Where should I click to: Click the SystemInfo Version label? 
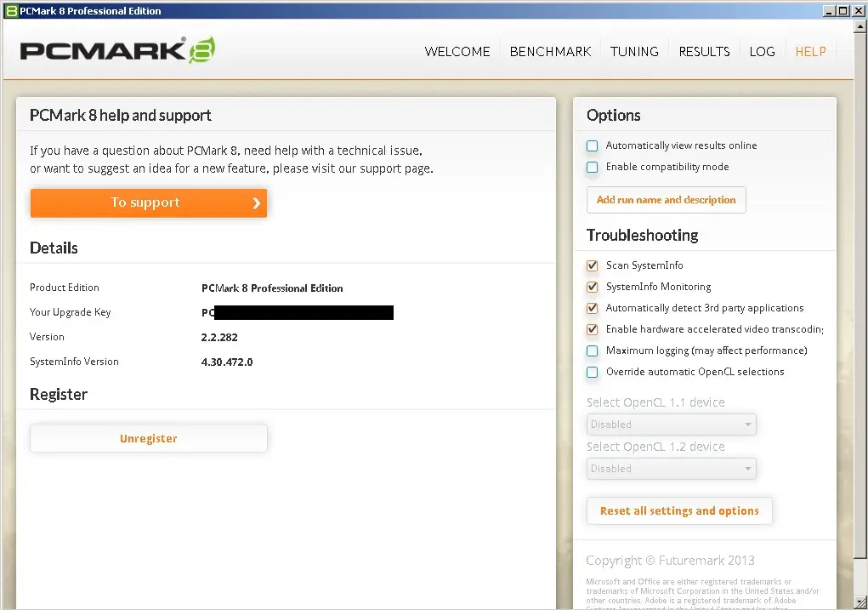tap(74, 362)
